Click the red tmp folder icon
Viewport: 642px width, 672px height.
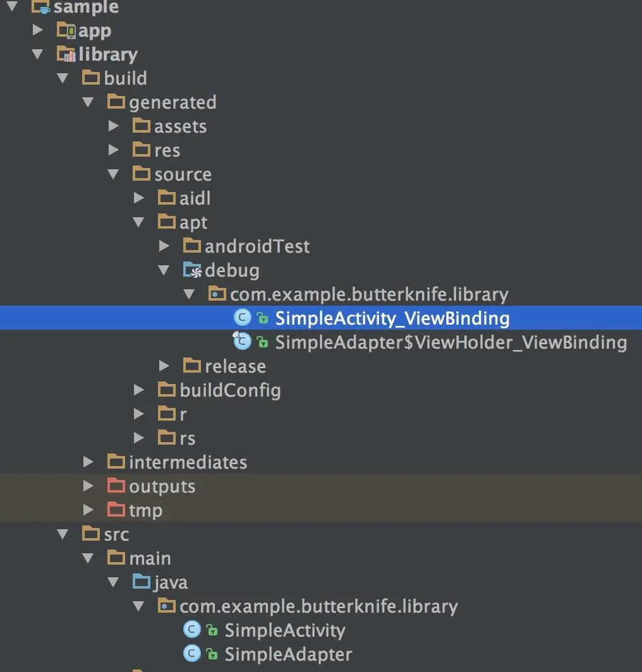[116, 510]
